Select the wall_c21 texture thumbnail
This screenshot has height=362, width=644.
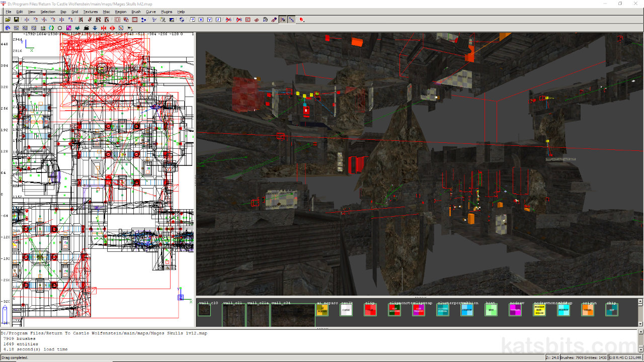tap(234, 315)
